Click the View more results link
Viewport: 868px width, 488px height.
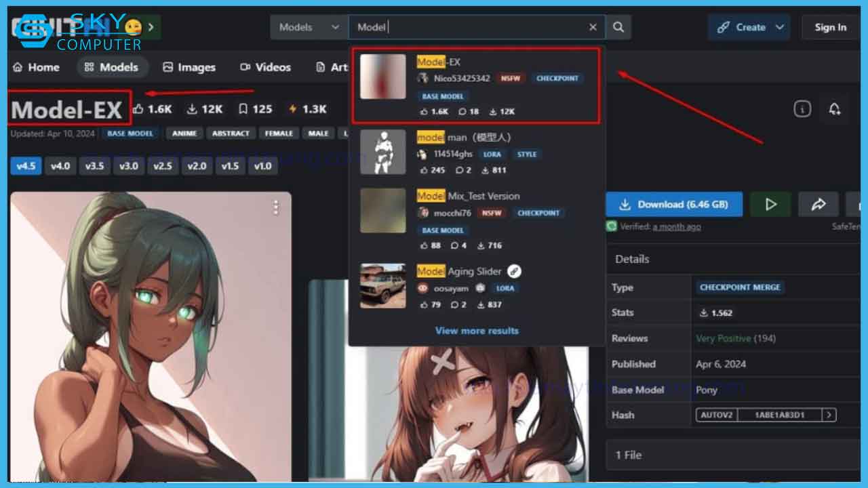pyautogui.click(x=477, y=331)
